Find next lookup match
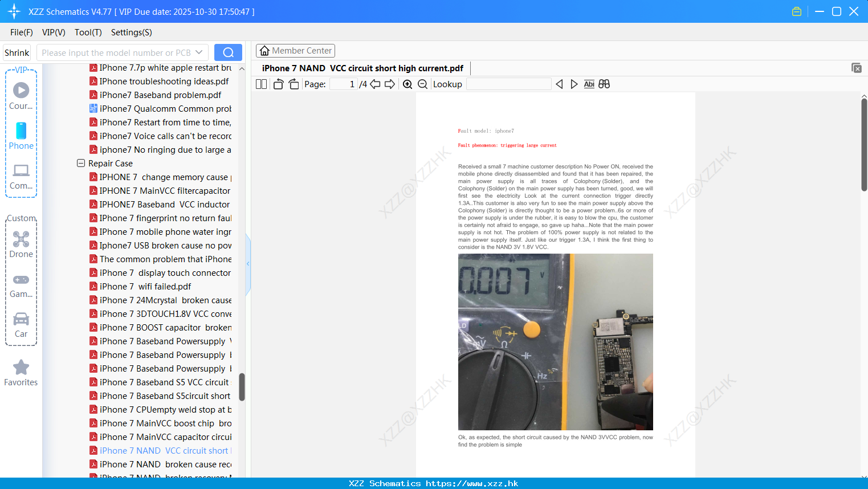The width and height of the screenshot is (868, 489). click(x=574, y=84)
